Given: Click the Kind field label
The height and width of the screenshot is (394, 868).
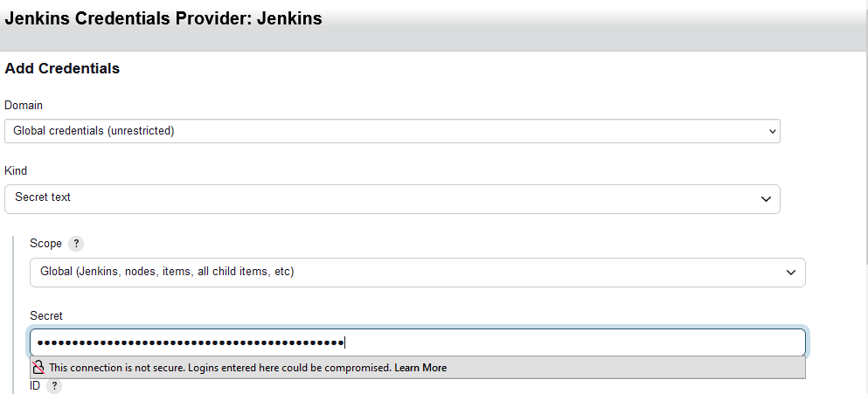Looking at the screenshot, I should [x=16, y=170].
